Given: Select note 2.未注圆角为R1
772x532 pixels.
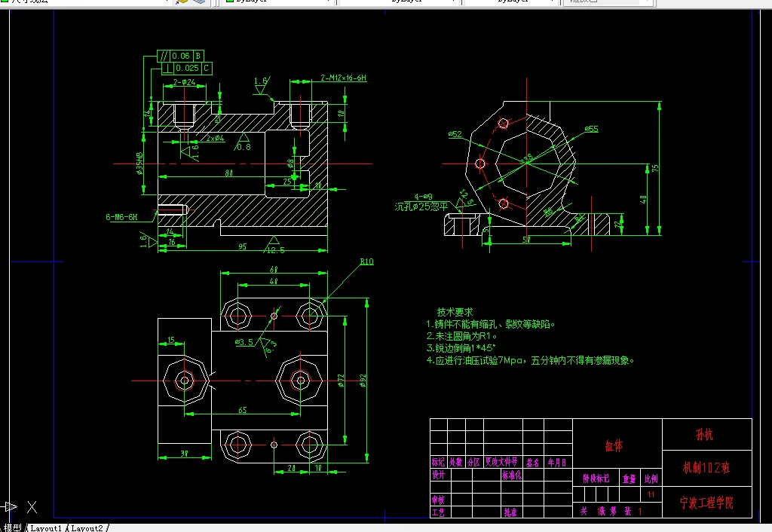Looking at the screenshot, I should (x=461, y=336).
